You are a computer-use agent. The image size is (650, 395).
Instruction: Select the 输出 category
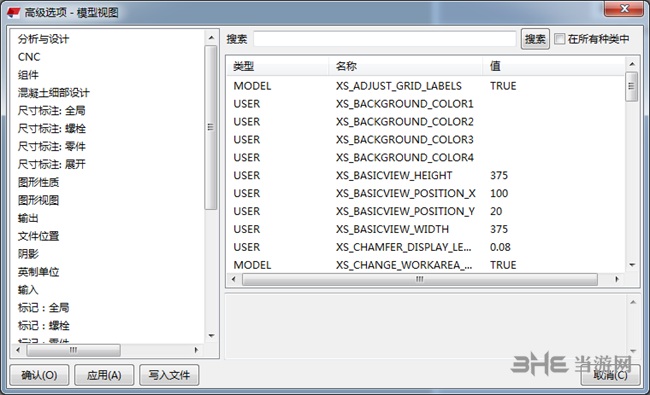coord(28,218)
